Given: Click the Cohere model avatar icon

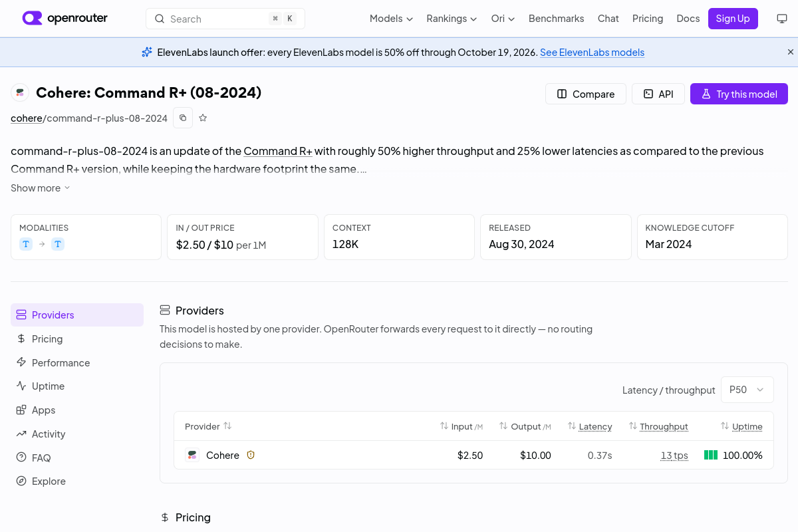Looking at the screenshot, I should 20,93.
